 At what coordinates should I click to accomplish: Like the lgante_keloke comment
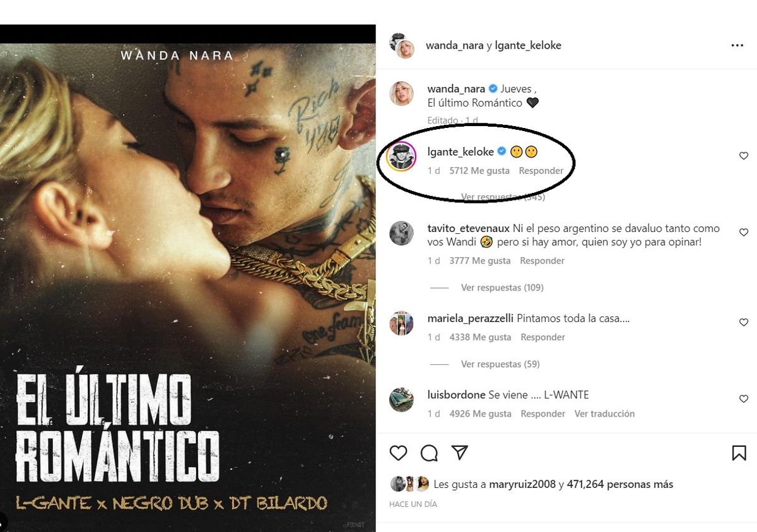click(x=744, y=156)
